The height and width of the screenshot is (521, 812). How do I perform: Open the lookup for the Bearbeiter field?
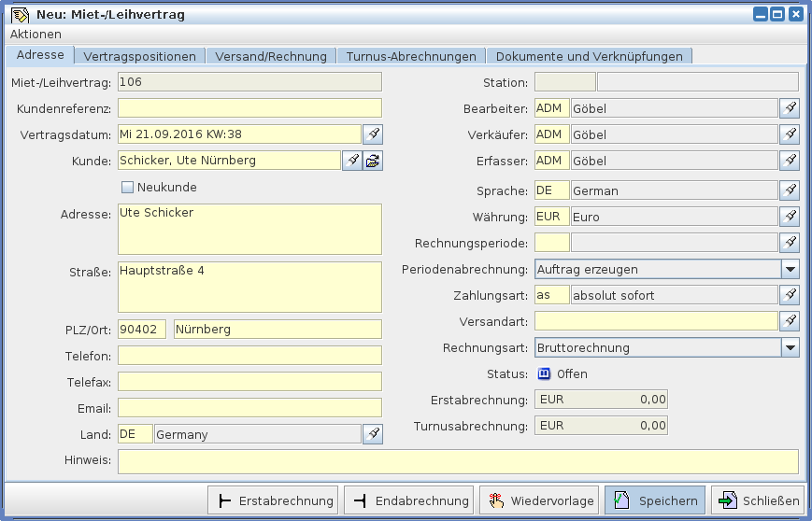click(x=790, y=108)
